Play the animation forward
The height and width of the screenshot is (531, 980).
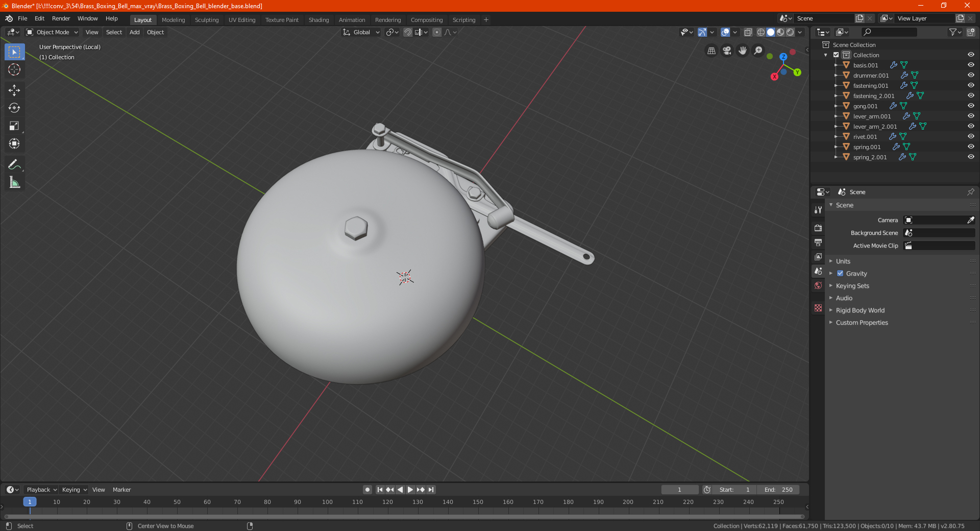click(410, 490)
